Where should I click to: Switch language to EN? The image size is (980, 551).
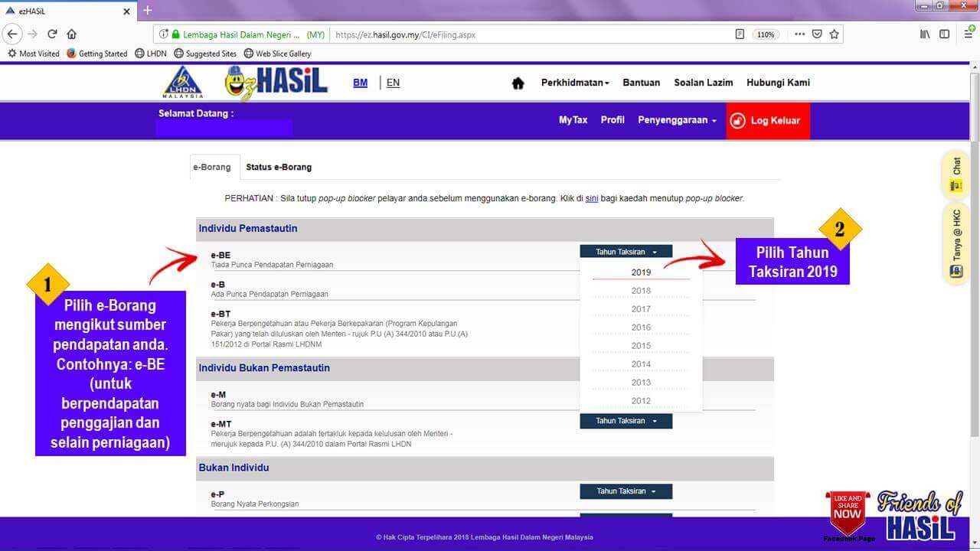point(393,83)
